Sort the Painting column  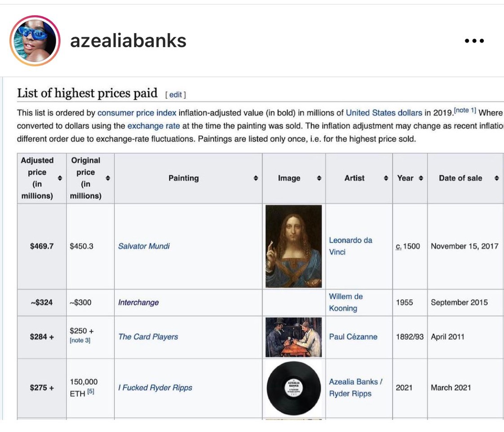tap(255, 178)
